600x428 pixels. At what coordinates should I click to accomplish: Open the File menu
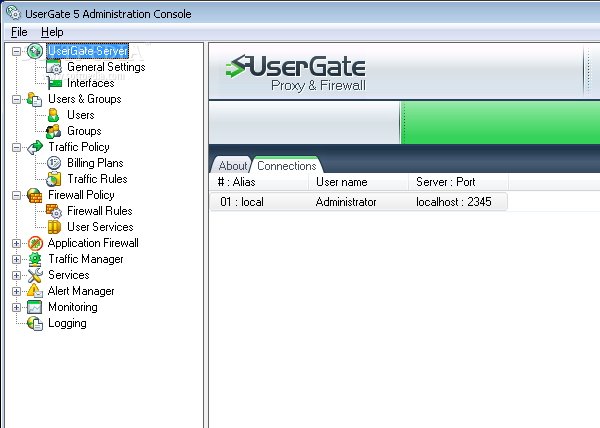click(19, 32)
